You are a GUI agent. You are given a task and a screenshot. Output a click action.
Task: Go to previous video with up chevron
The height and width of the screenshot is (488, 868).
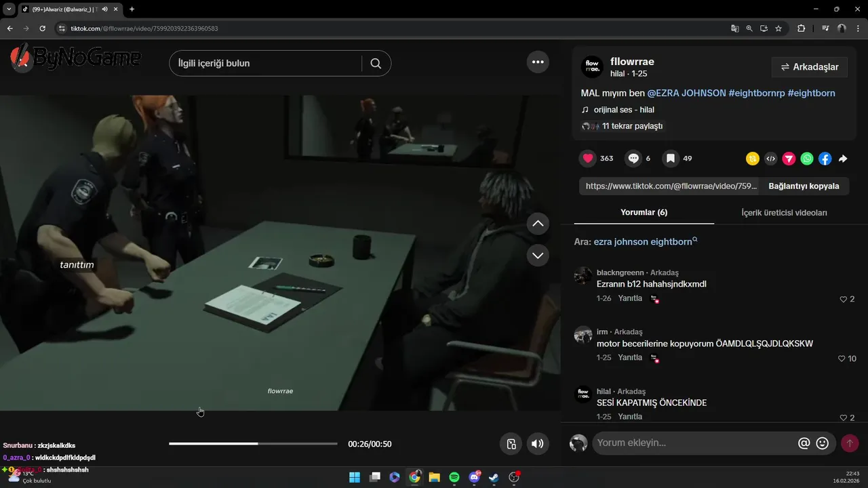coord(538,223)
